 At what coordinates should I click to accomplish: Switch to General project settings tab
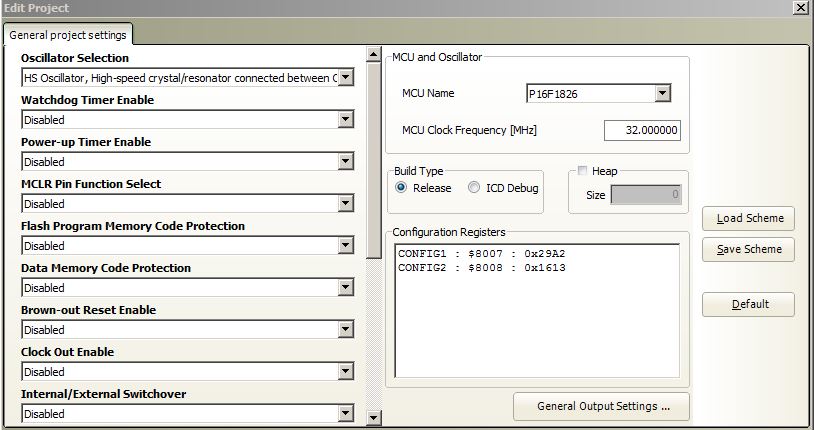(x=68, y=35)
